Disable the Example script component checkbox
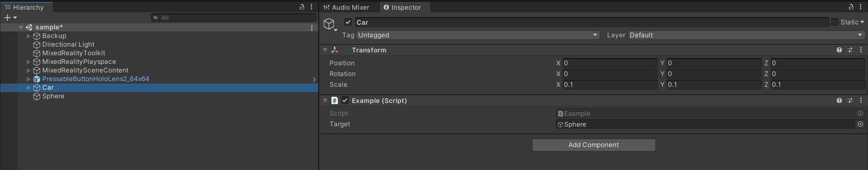Screen dimensions: 868x170 click(345, 101)
